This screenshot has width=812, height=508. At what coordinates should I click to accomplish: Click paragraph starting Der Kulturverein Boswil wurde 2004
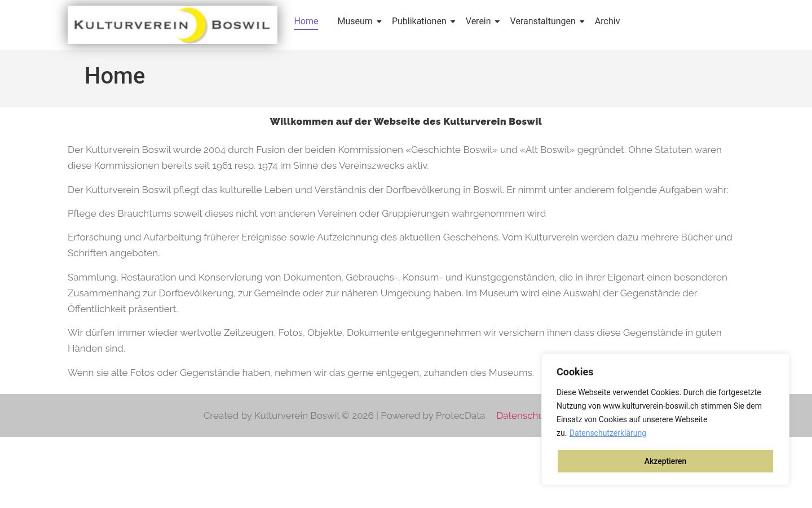(395, 157)
